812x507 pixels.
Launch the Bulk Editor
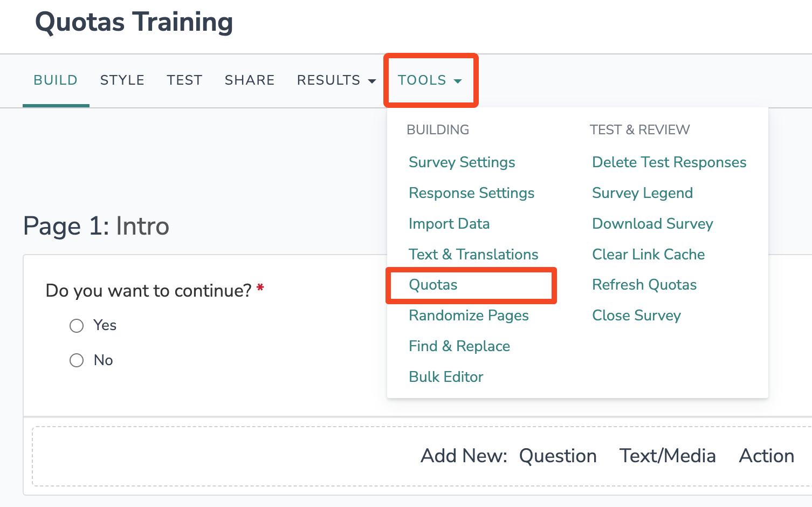pos(446,377)
